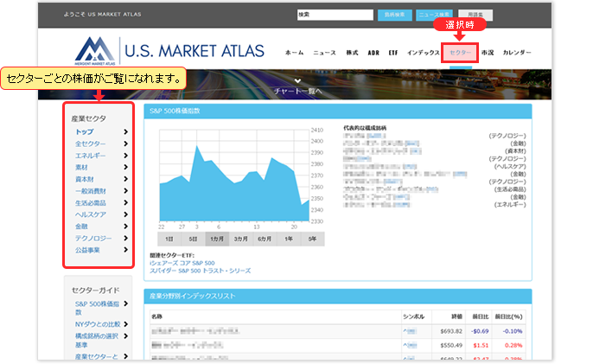Open the ETF menu item
The width and height of the screenshot is (593, 364).
[393, 53]
